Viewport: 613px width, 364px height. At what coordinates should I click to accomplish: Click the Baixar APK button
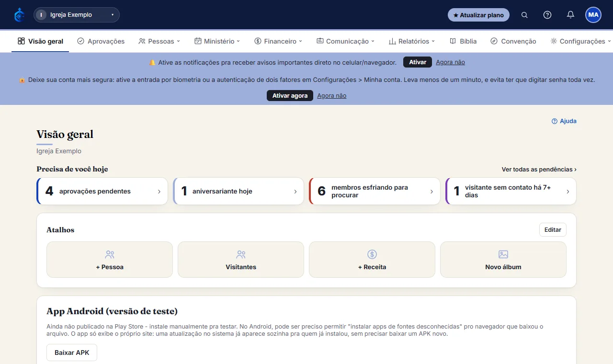click(x=72, y=353)
